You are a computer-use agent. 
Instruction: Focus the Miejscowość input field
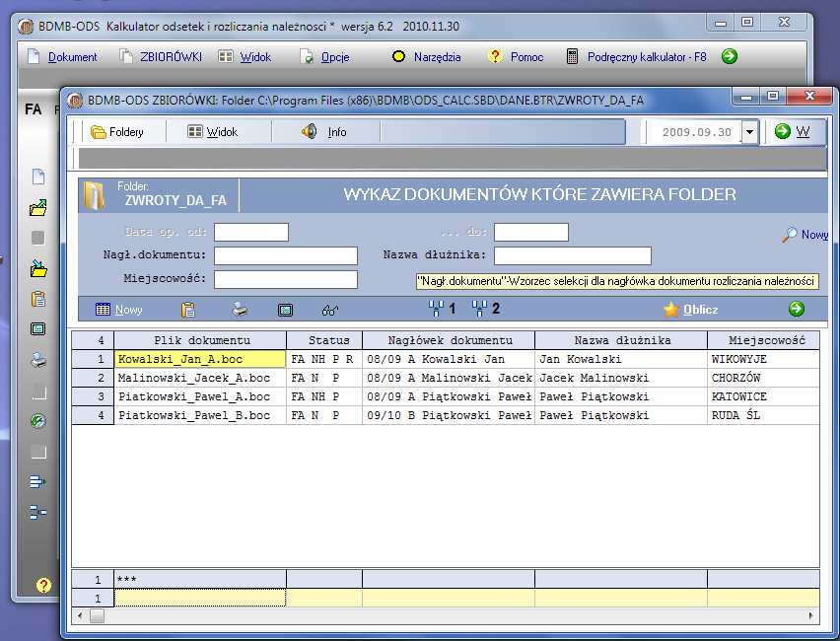pyautogui.click(x=286, y=279)
